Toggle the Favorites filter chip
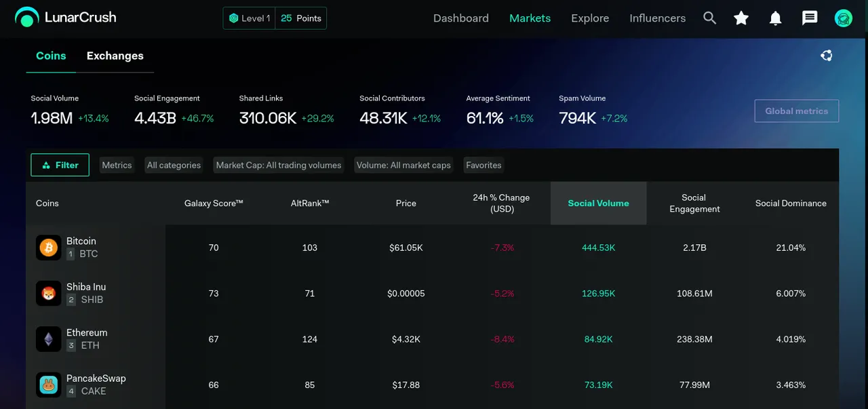 click(484, 165)
